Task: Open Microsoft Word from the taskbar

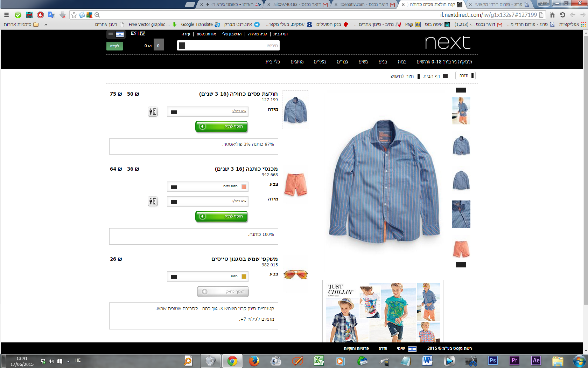Action: (427, 361)
